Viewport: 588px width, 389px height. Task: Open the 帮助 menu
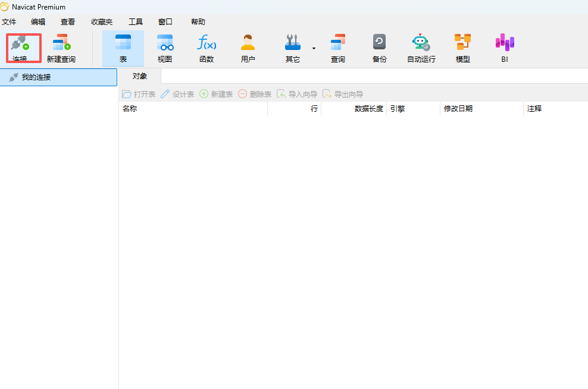pos(198,22)
